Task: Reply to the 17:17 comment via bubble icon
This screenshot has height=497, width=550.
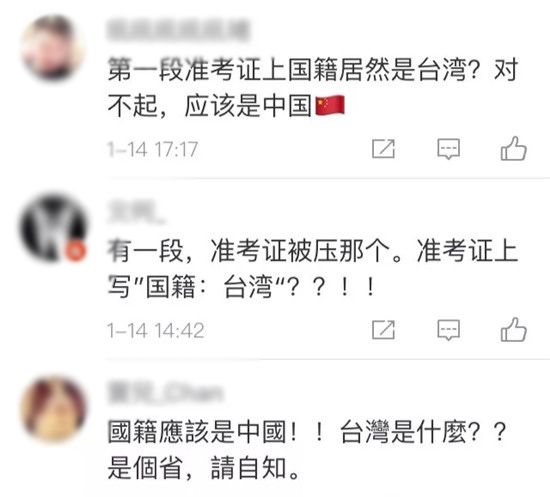Action: tap(449, 149)
